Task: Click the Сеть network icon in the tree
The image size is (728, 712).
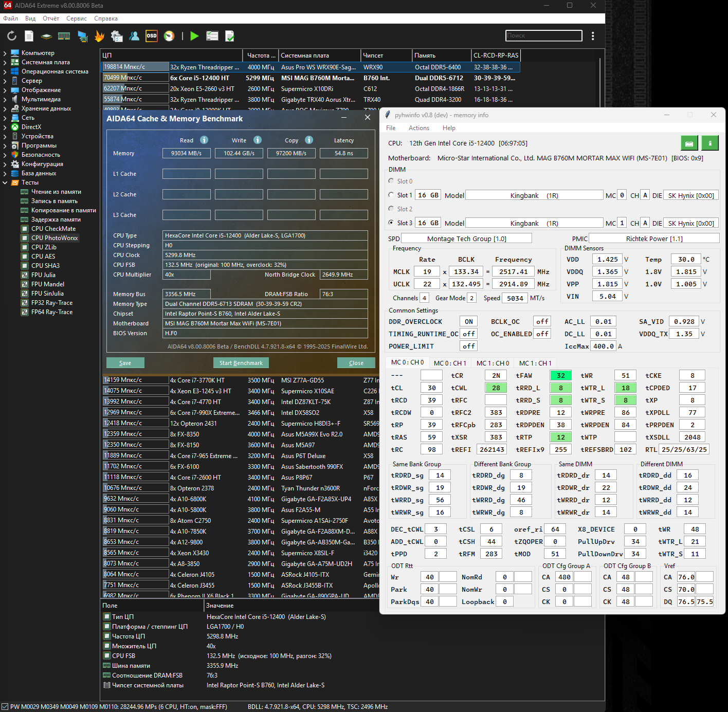Action: pyautogui.click(x=15, y=118)
